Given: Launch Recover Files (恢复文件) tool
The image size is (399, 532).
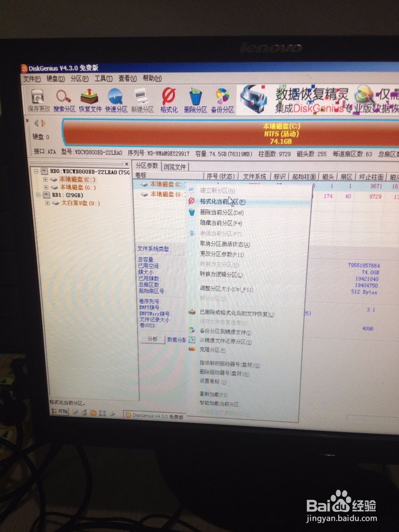Looking at the screenshot, I should (x=90, y=101).
